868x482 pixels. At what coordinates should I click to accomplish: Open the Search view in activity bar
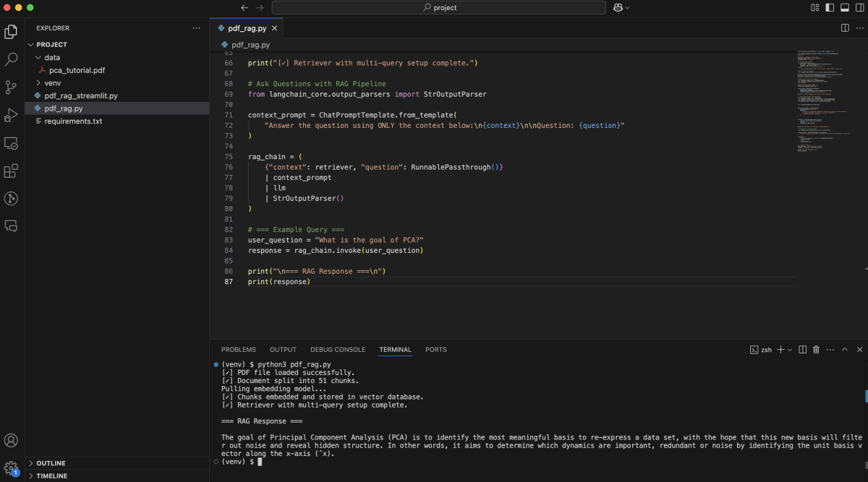[x=11, y=59]
